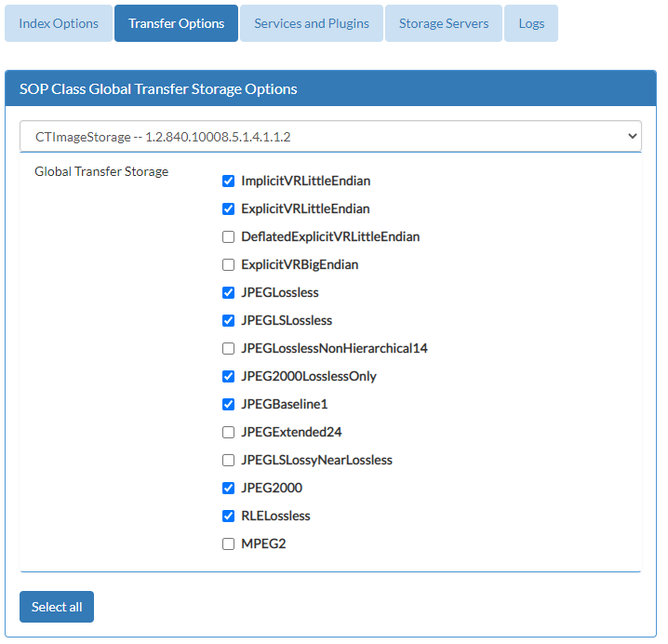Check the ExplicitVRBigEndian option
Screen dimensions: 668x644
tap(228, 264)
